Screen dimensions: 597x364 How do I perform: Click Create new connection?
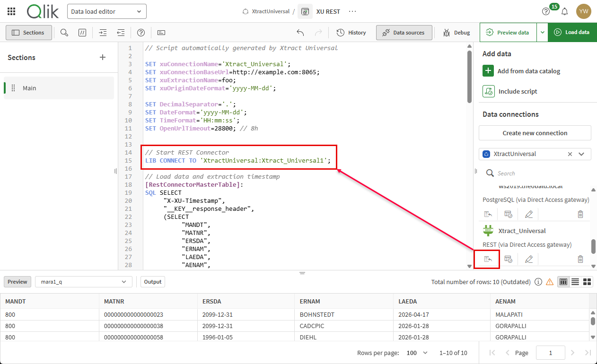[535, 133]
